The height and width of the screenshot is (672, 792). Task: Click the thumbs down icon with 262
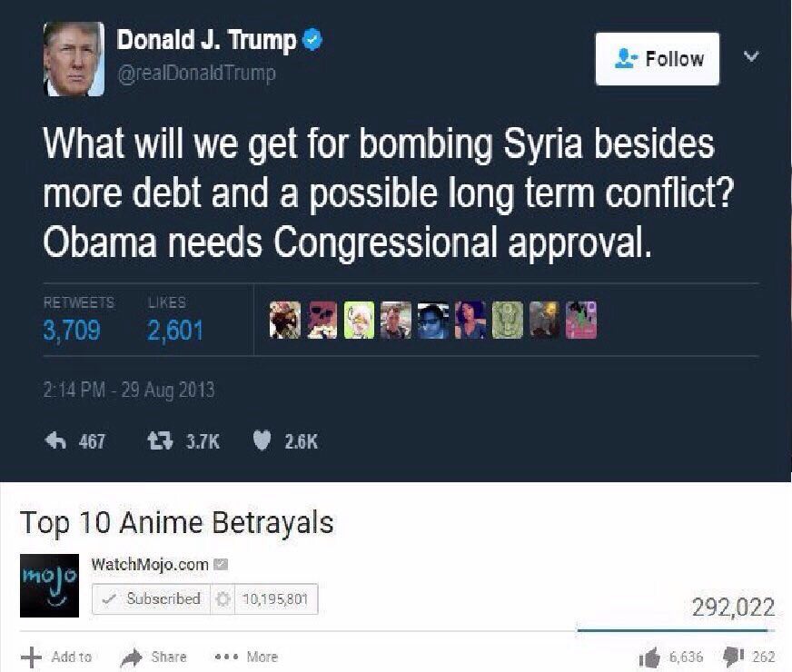tap(734, 657)
